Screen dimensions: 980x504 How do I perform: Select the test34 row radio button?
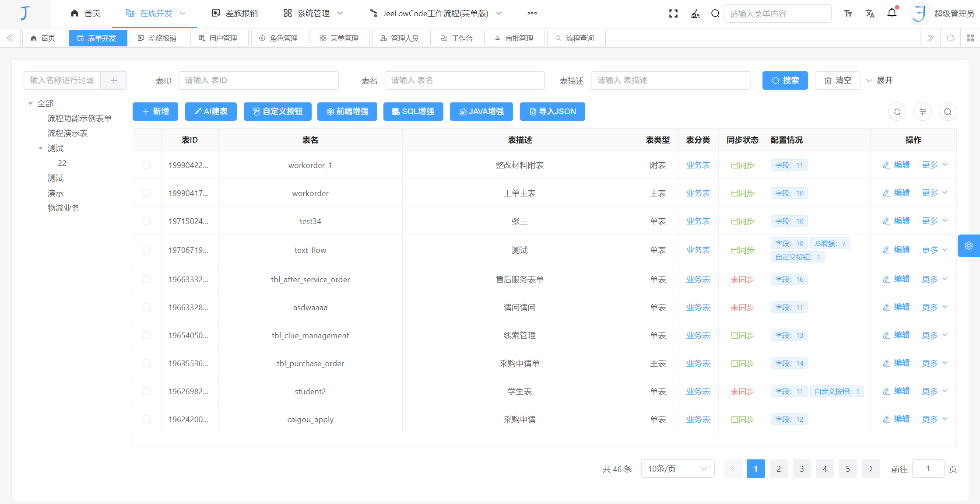147,221
